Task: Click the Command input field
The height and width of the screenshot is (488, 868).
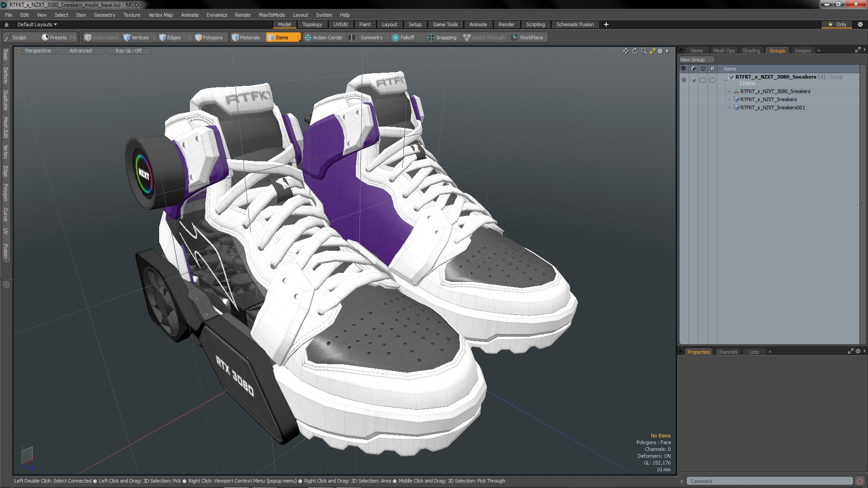Action: point(769,481)
